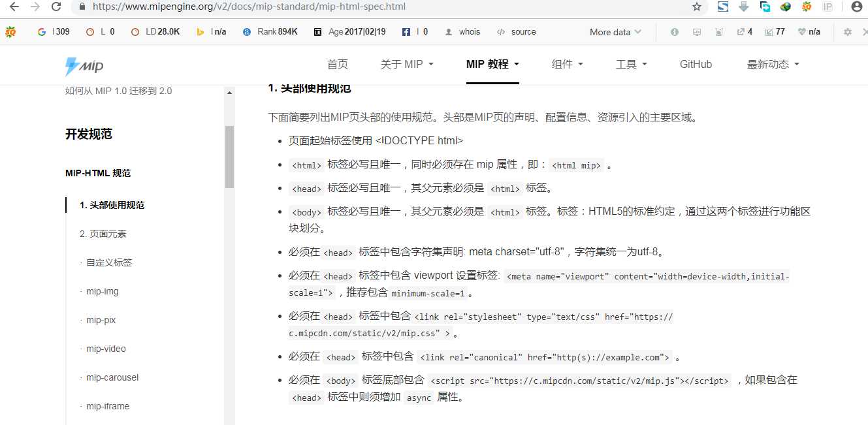This screenshot has height=425, width=868.
Task: Go forward with the browser arrow
Action: click(x=35, y=7)
